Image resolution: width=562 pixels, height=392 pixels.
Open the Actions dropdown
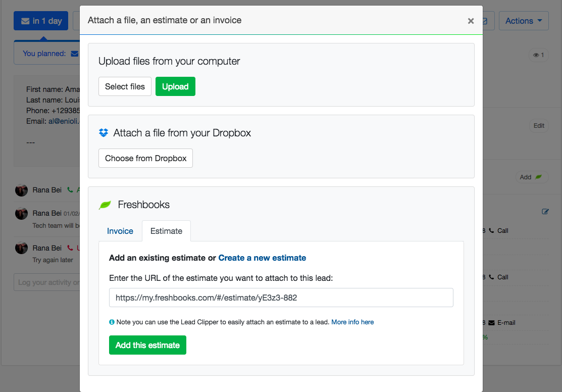[523, 21]
